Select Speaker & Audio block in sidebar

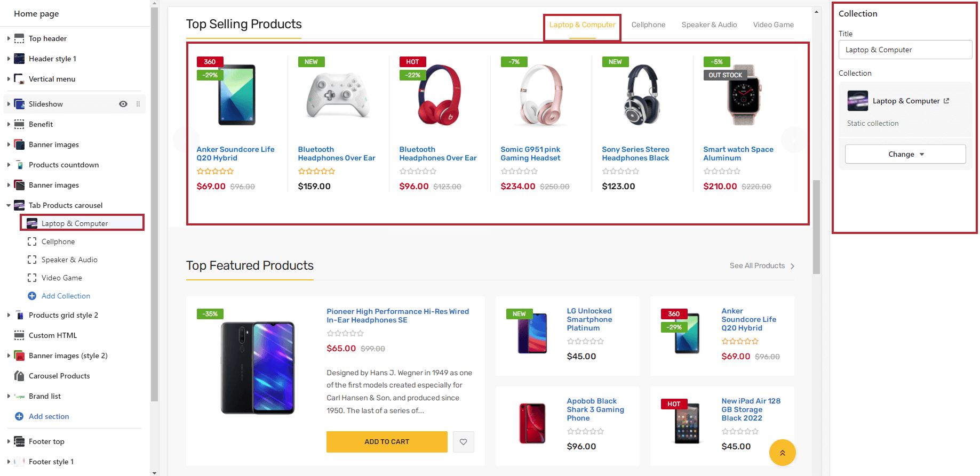coord(69,260)
